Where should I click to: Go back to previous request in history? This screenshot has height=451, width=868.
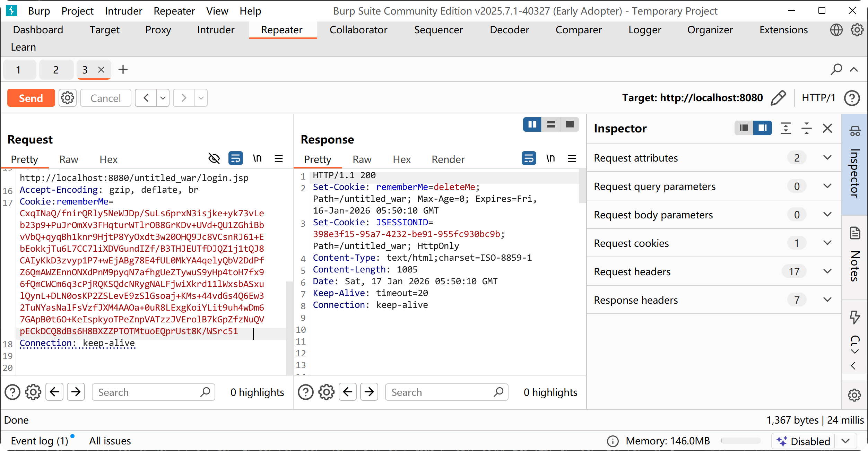click(x=146, y=98)
